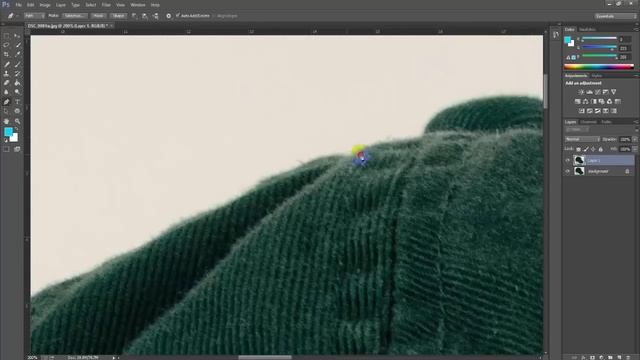Select the Magic Wand tool
The width and height of the screenshot is (640, 360).
click(17, 45)
